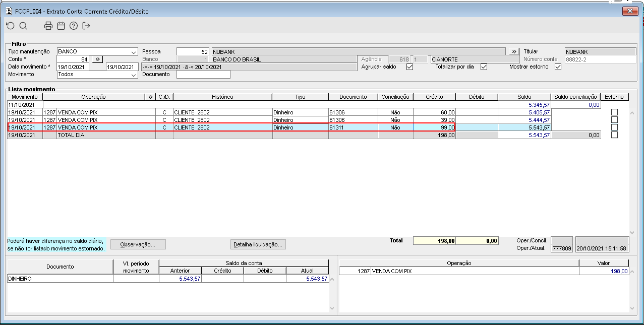The width and height of the screenshot is (644, 325).
Task: Click the Titular field showing NUBANK
Action: 601,51
